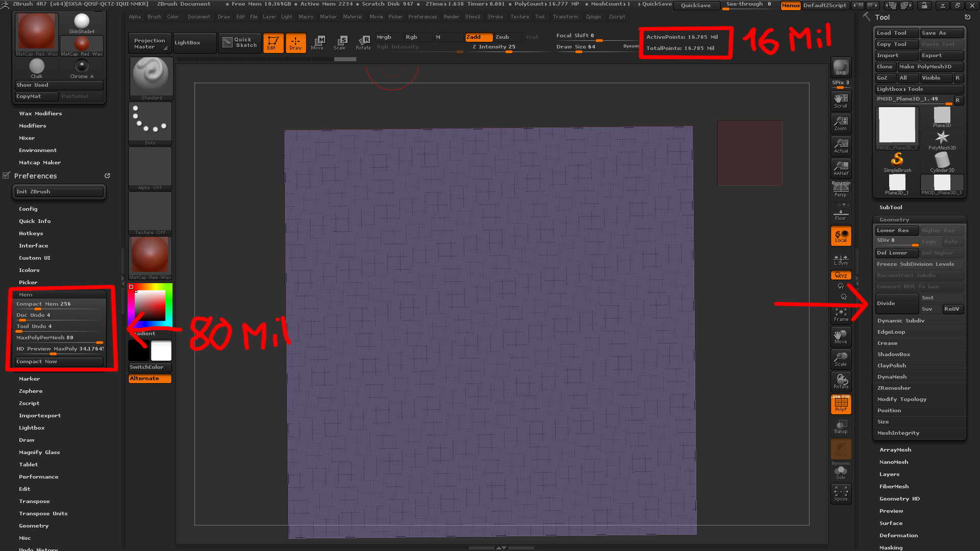Click the BPR render icon
The image size is (980, 551).
click(841, 68)
